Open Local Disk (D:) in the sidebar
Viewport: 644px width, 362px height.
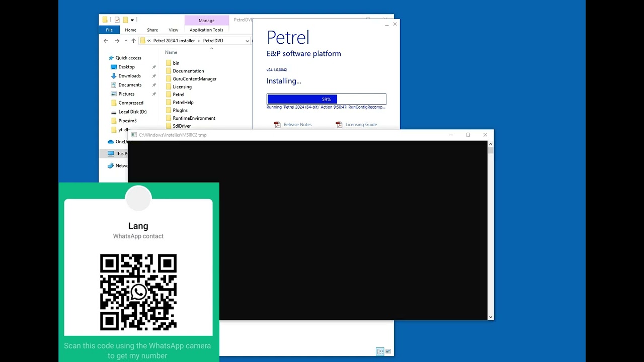click(x=132, y=112)
